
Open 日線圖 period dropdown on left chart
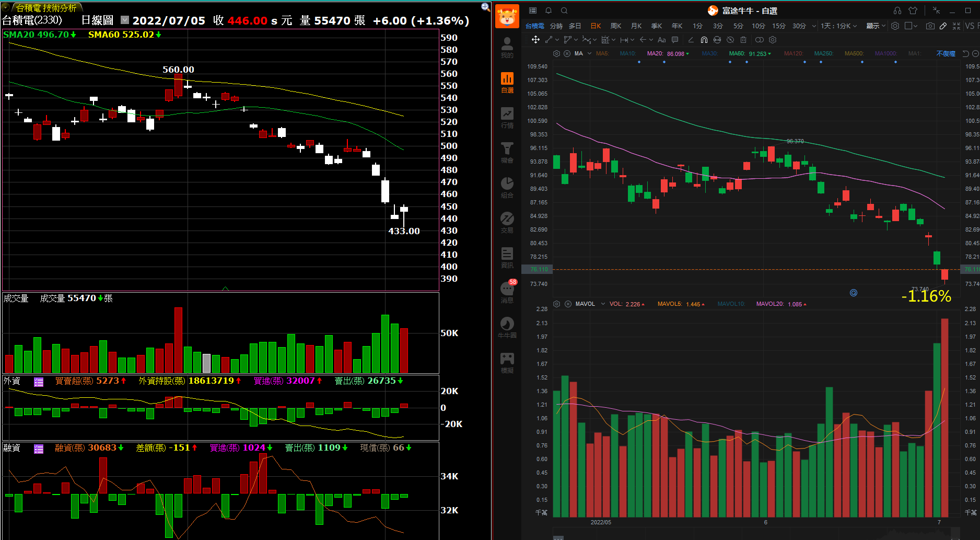click(125, 20)
